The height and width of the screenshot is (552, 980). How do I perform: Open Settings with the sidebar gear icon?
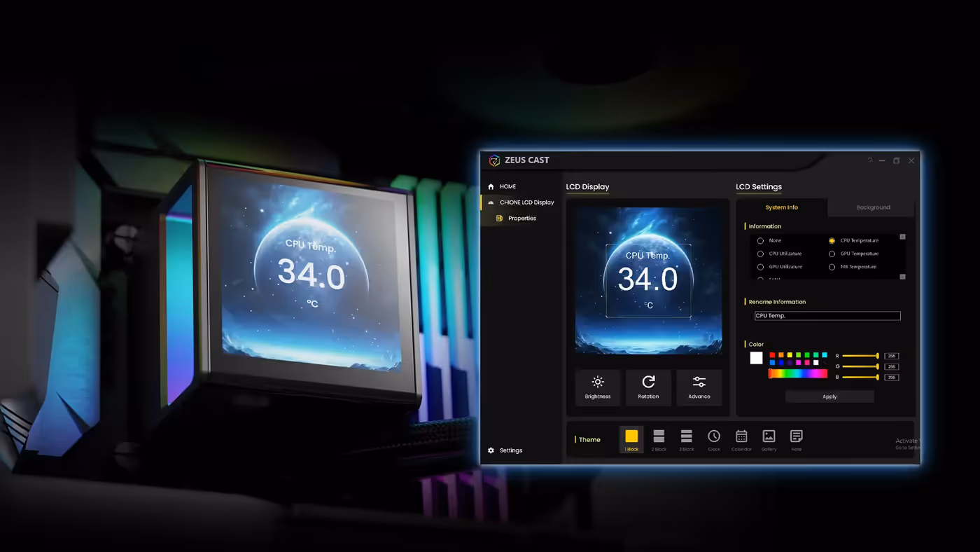(491, 450)
